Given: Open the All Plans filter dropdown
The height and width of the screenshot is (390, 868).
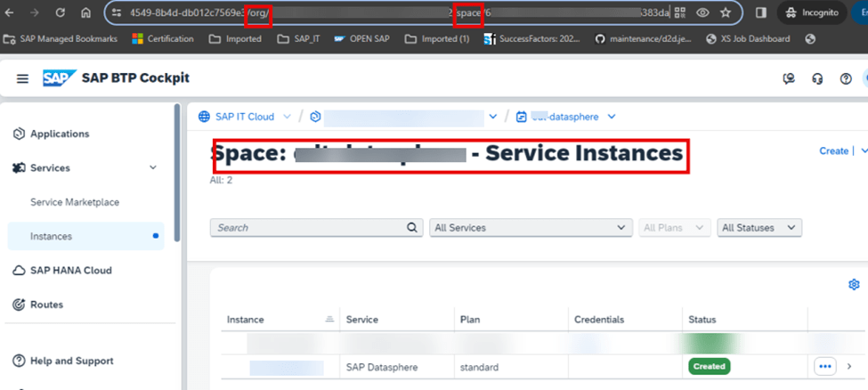Looking at the screenshot, I should coord(674,228).
